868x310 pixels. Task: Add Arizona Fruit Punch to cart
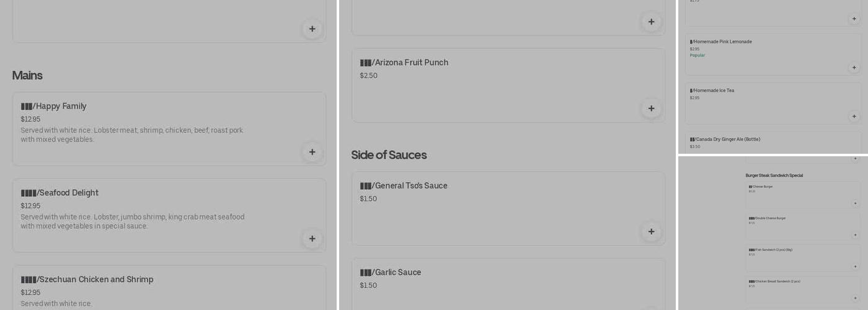[651, 108]
